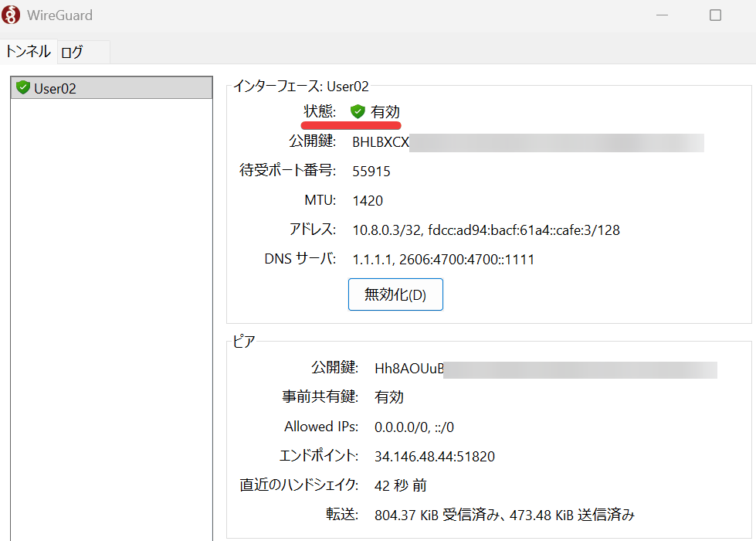The image size is (756, 541).
Task: Click the green shield icon beside User02 tunnel
Action: point(22,88)
